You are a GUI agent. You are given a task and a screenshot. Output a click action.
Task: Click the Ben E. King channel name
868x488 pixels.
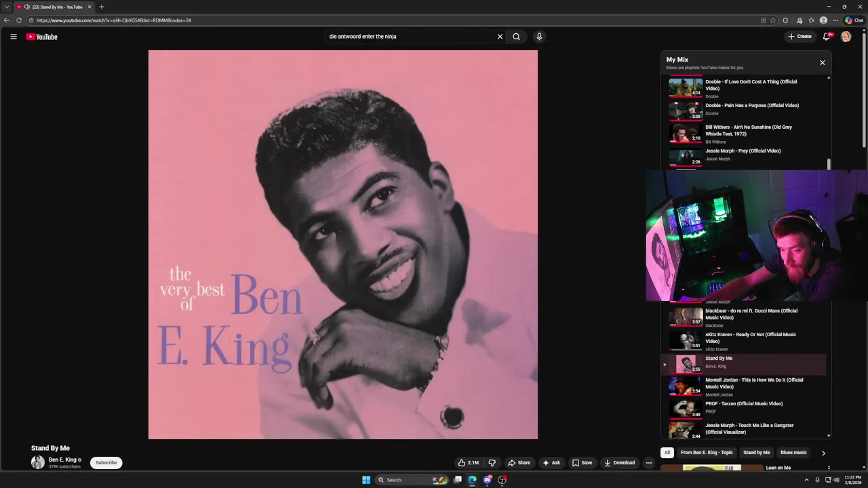[62, 460]
